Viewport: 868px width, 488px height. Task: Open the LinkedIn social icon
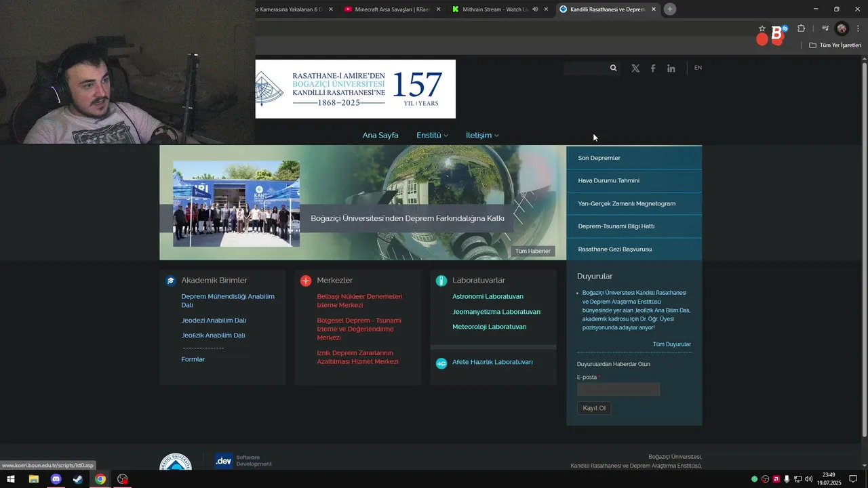click(x=671, y=68)
